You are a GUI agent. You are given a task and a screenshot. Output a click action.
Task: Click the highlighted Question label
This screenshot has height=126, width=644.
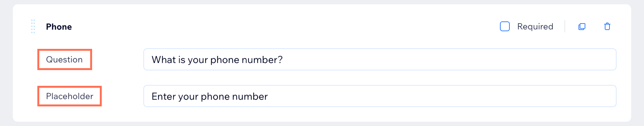click(64, 59)
